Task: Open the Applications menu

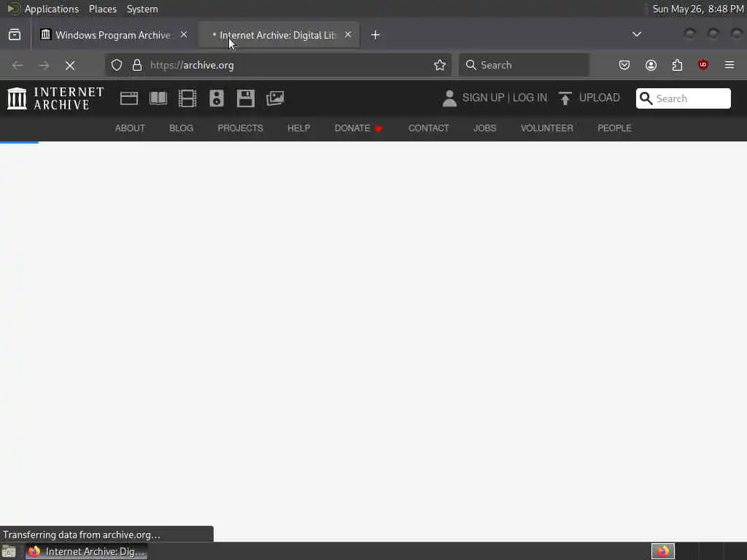Action: 52,9
